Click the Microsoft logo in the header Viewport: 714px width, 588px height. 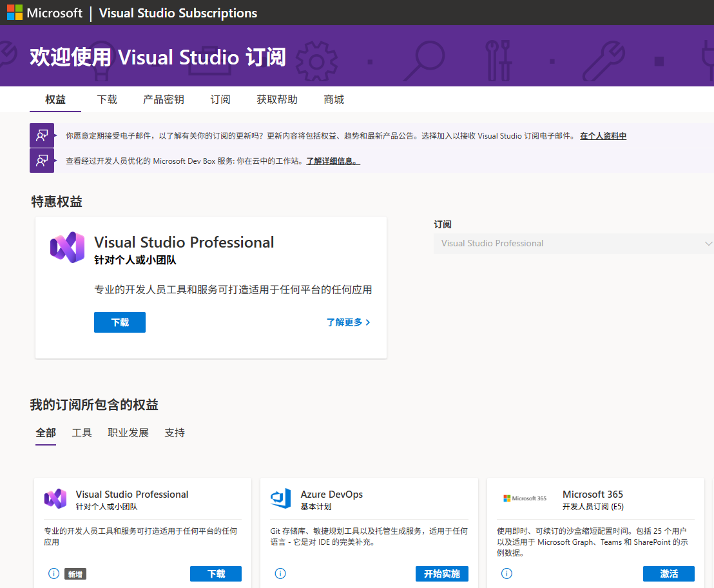44,13
